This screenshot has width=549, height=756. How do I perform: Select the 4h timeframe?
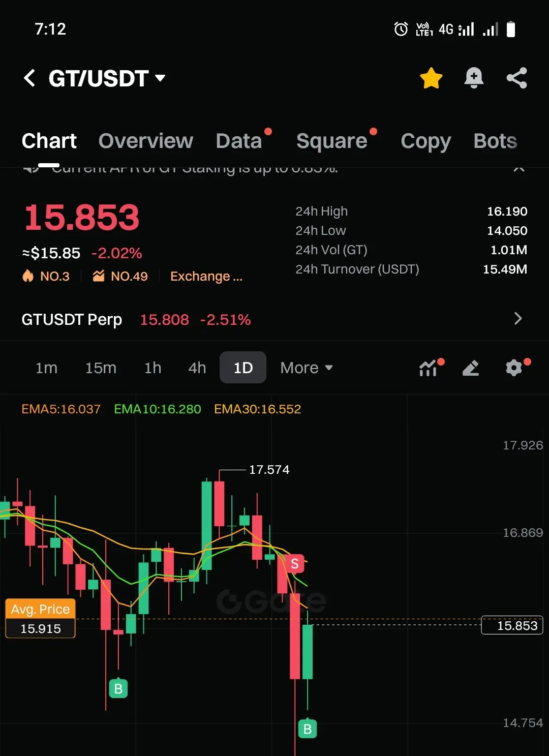(197, 368)
